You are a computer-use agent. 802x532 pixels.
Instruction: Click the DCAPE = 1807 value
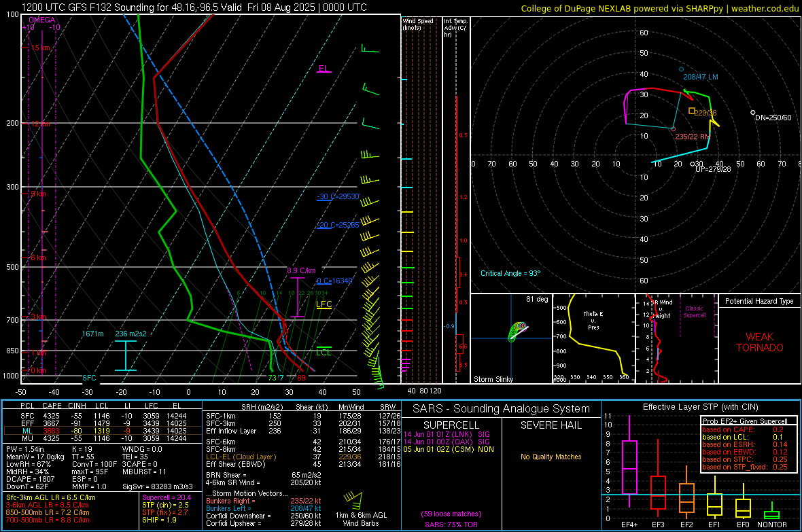click(x=30, y=479)
